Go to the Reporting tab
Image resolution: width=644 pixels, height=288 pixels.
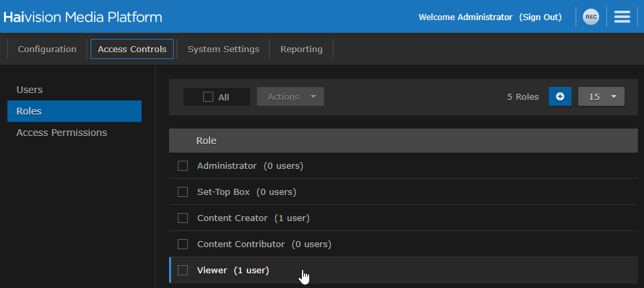click(301, 49)
